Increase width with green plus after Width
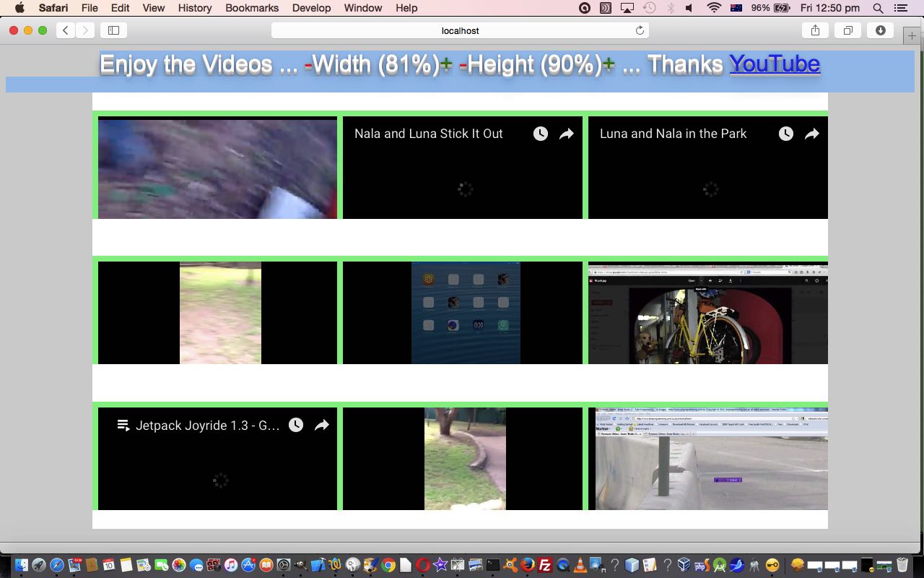 point(446,64)
